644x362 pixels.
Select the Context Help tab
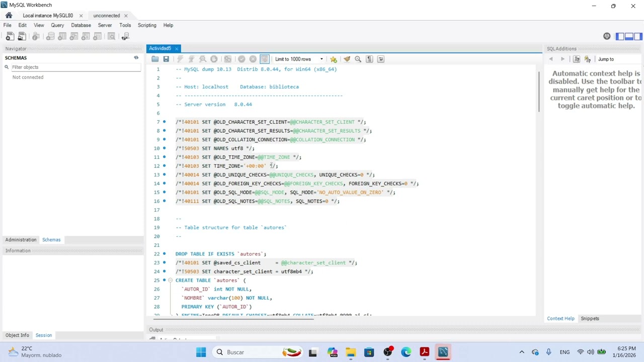[560, 319]
